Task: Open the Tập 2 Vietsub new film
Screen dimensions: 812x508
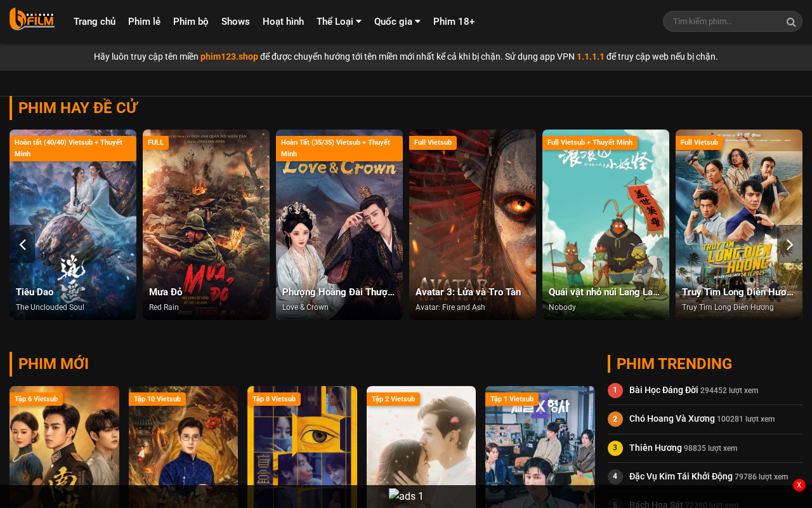Action: (421, 447)
